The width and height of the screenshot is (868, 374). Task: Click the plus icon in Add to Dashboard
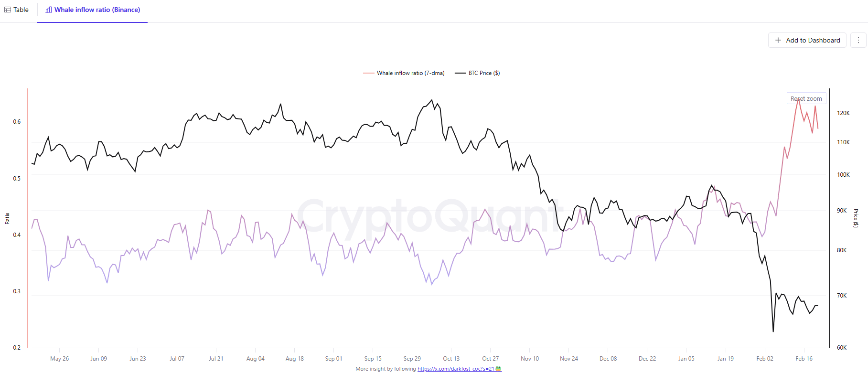[x=778, y=40]
